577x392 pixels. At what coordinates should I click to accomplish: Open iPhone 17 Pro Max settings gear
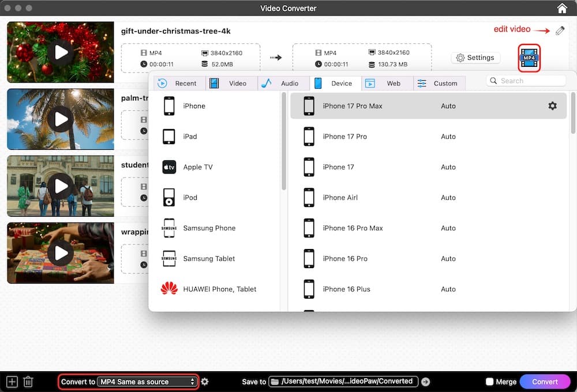[552, 106]
